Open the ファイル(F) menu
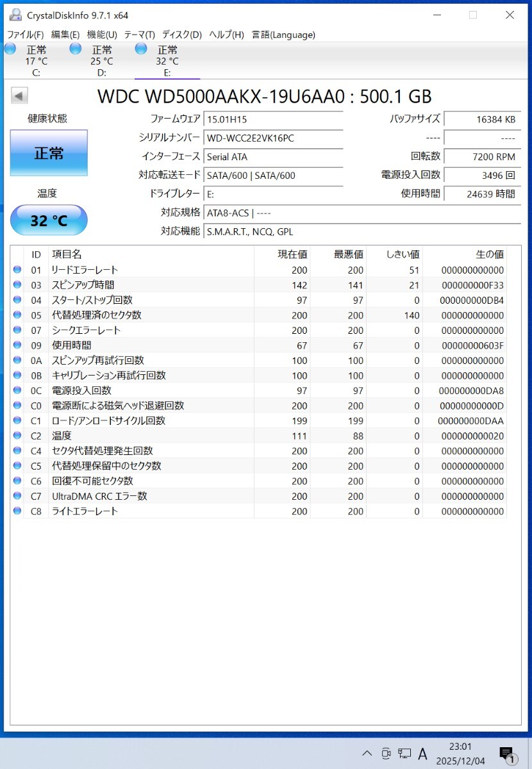This screenshot has width=532, height=769. coord(26,35)
